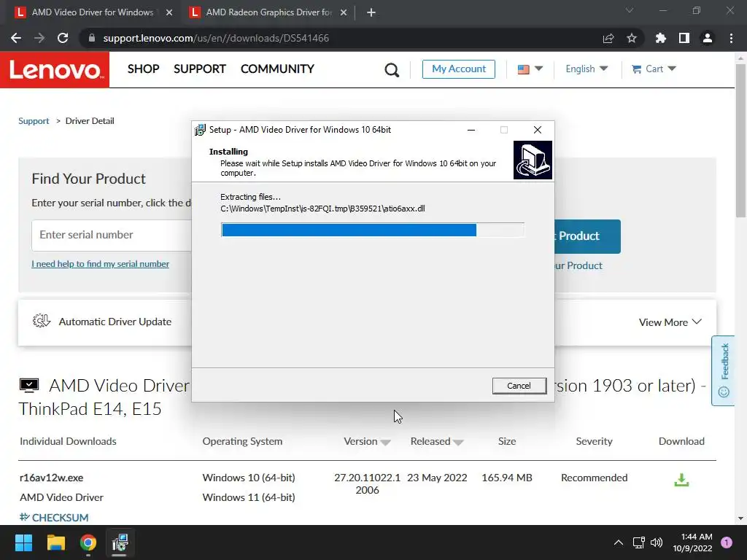Click the Lenovo logo

coord(55,70)
